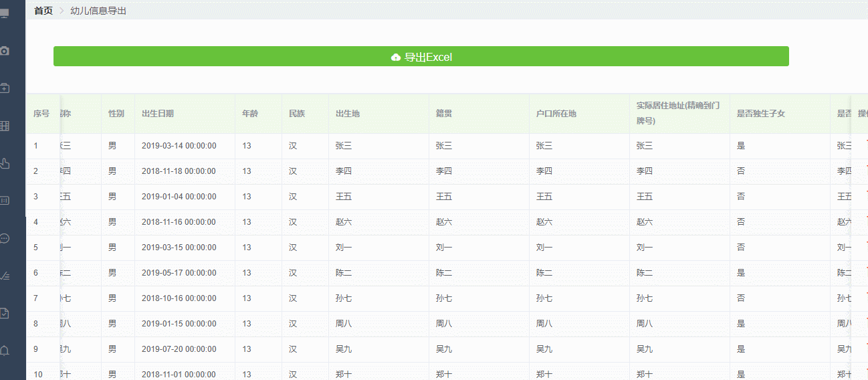Image resolution: width=868 pixels, height=380 pixels.
Task: Click 男 gender cell in row 3
Action: (x=112, y=197)
